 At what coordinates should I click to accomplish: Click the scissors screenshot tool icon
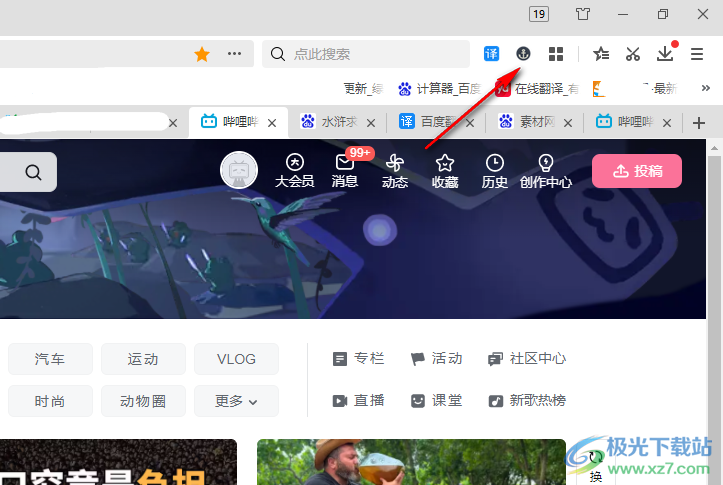[633, 54]
